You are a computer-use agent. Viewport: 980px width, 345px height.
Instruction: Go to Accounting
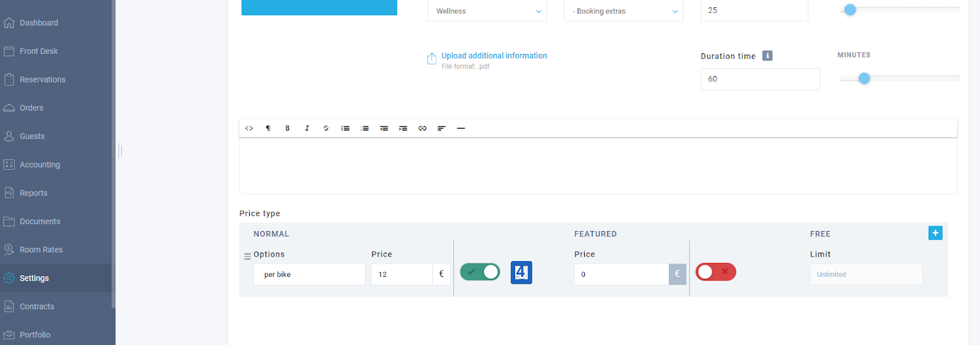pos(40,165)
